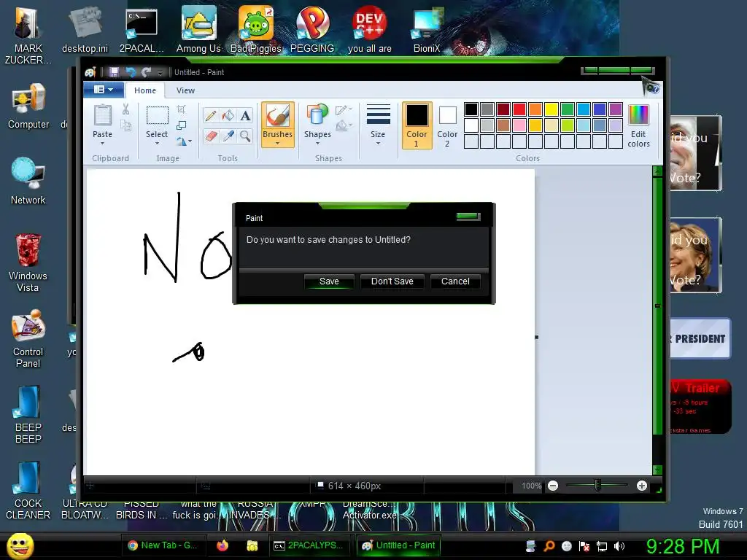Pick the green color swatch
Screen dimensions: 747x560
(568, 109)
